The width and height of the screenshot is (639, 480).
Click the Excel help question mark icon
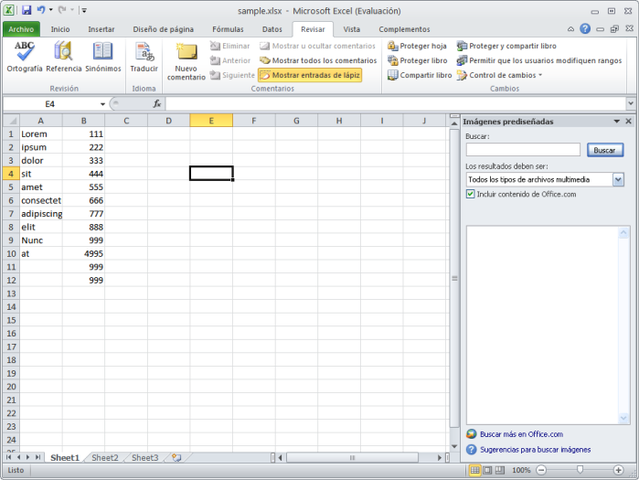coord(585,29)
